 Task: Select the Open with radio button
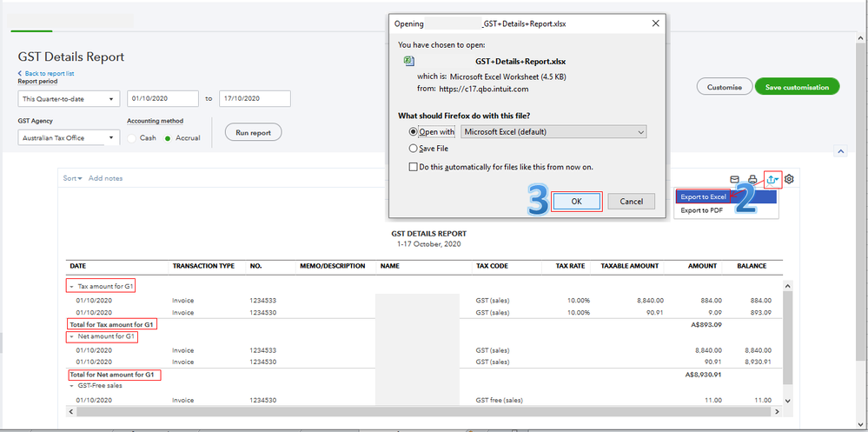[413, 132]
